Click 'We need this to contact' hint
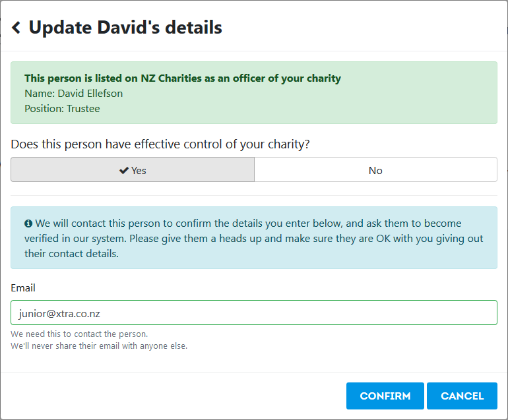Image resolution: width=508 pixels, height=420 pixels. (79, 334)
